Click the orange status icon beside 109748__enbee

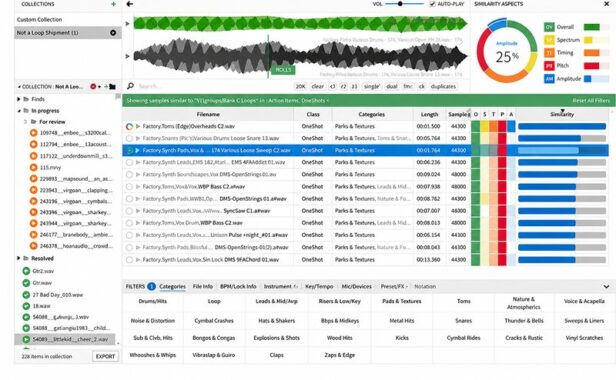point(34,133)
